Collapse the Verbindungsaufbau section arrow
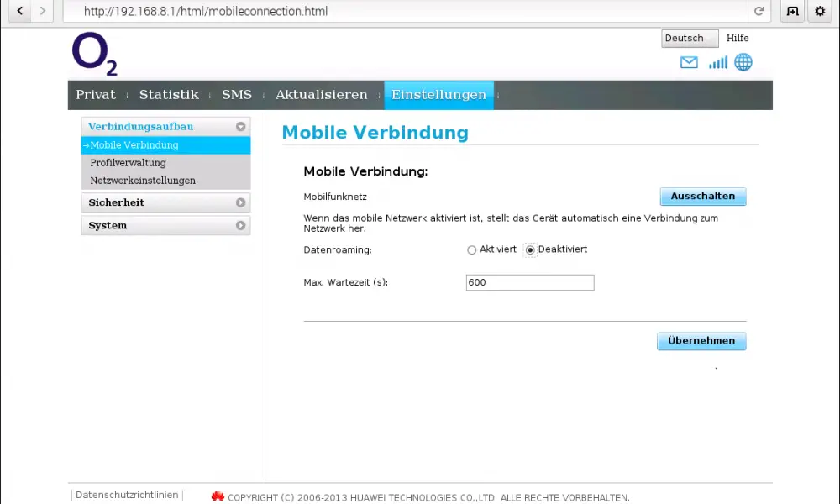This screenshot has height=504, width=840. coord(240,126)
